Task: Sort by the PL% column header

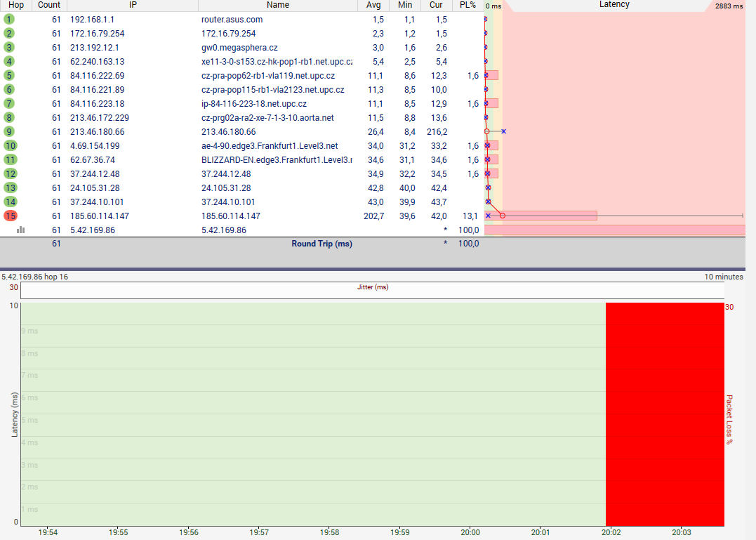Action: [x=467, y=5]
